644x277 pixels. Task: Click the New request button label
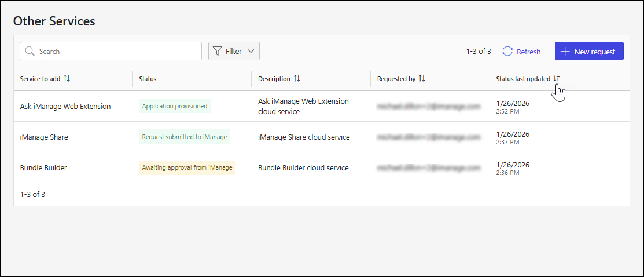point(595,52)
